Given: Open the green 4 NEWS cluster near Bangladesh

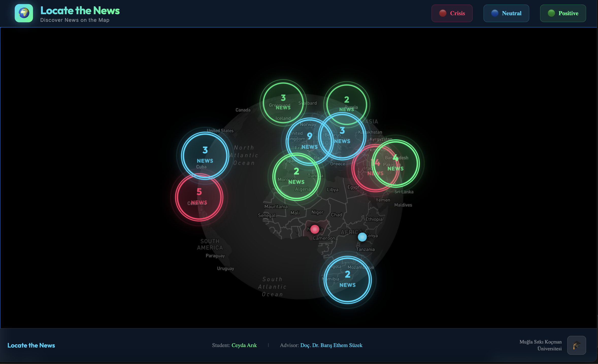Looking at the screenshot, I should click(x=395, y=163).
